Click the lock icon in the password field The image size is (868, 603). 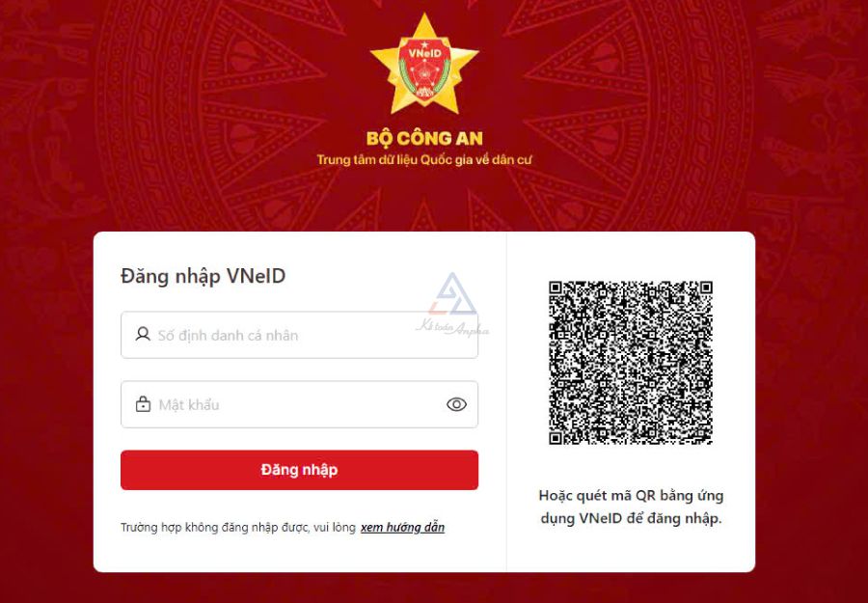click(x=143, y=403)
